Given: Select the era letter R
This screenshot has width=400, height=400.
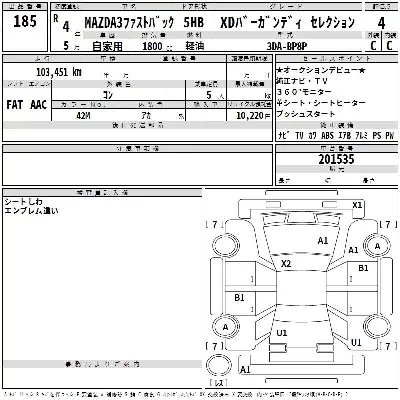Looking at the screenshot, I should click(x=56, y=18).
